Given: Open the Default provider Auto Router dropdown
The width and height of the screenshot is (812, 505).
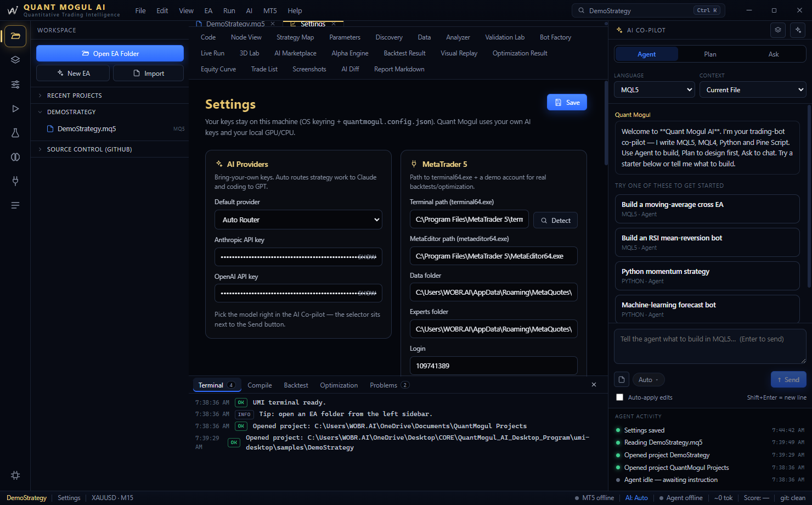Looking at the screenshot, I should pyautogui.click(x=298, y=220).
